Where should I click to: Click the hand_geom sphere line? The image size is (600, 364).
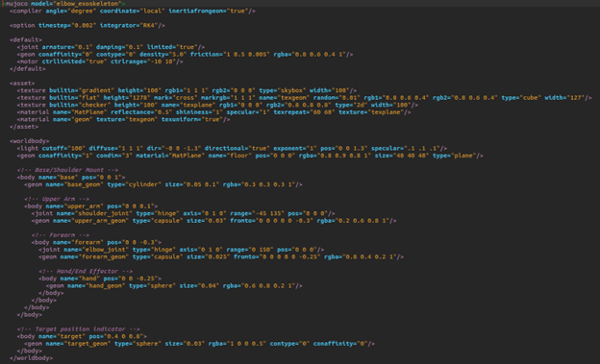174,285
